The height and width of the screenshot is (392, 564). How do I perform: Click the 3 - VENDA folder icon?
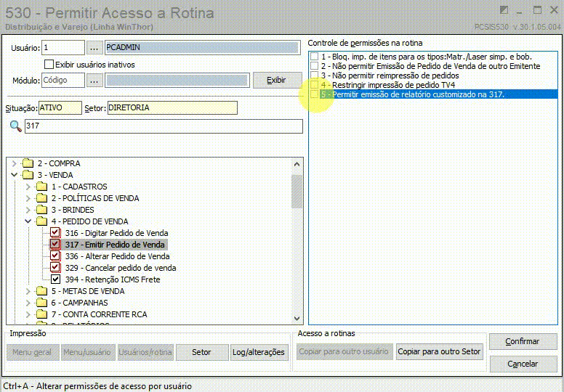28,176
